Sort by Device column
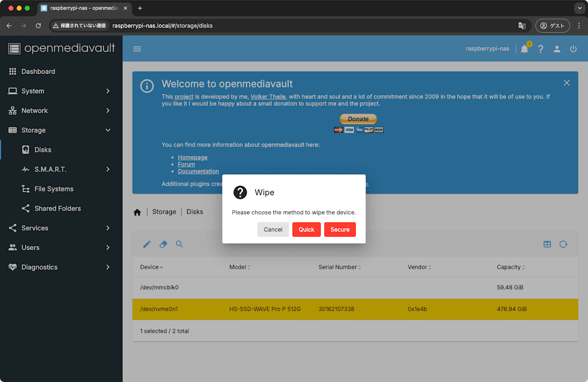 click(x=151, y=267)
